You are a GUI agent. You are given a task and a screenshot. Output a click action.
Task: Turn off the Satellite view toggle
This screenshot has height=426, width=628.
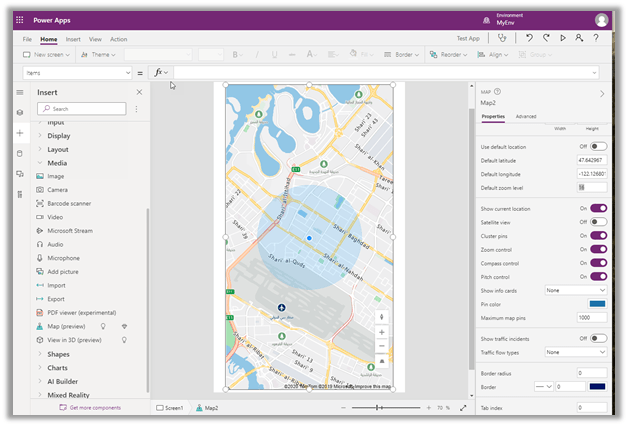(598, 222)
